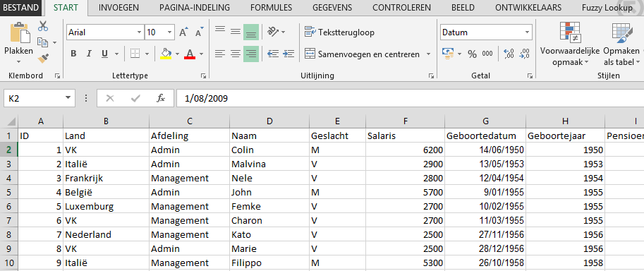Center text horizontally
This screenshot has height=271, width=644.
(236, 54)
